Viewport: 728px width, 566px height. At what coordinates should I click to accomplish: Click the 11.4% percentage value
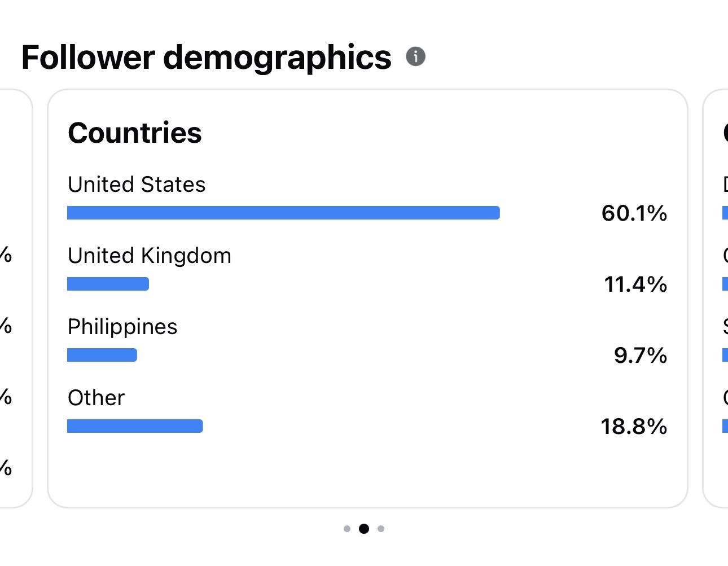coord(635,284)
